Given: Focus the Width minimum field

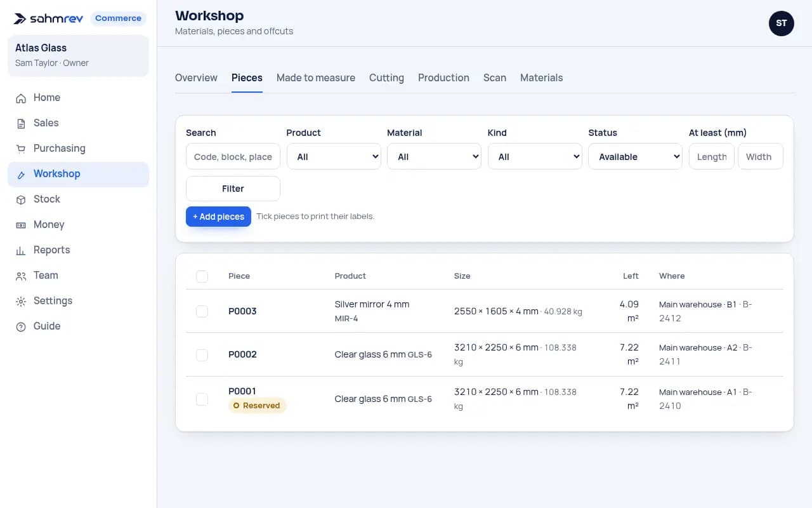Looking at the screenshot, I should (761, 156).
